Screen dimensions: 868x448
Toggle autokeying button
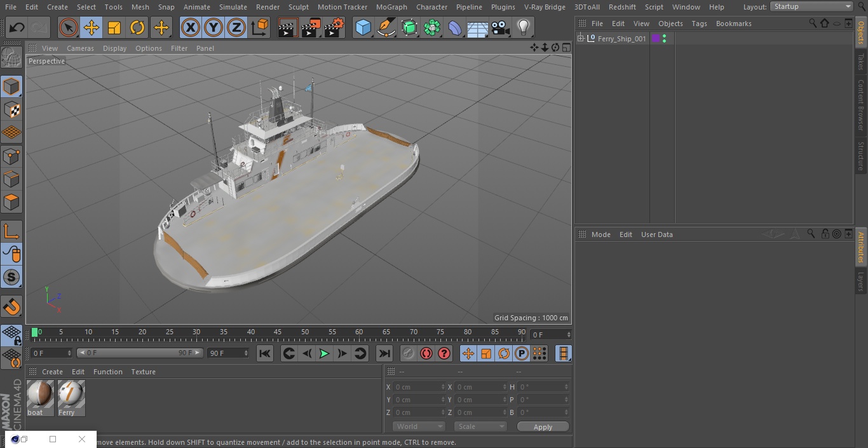(x=426, y=353)
